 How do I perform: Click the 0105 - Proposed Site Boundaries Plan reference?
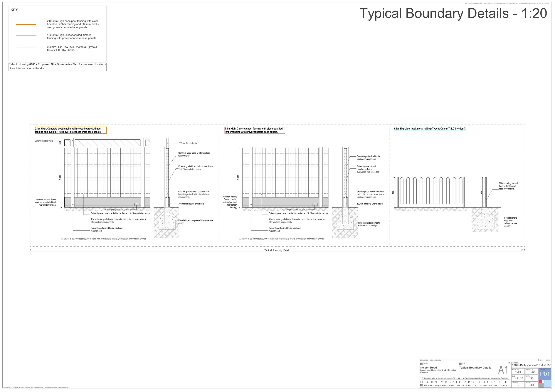54,64
